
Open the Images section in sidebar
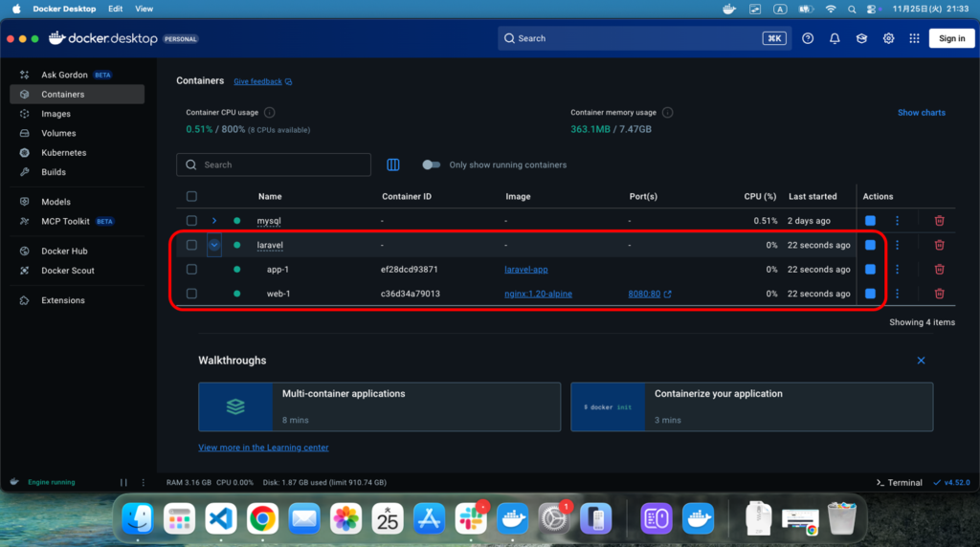pos(56,114)
